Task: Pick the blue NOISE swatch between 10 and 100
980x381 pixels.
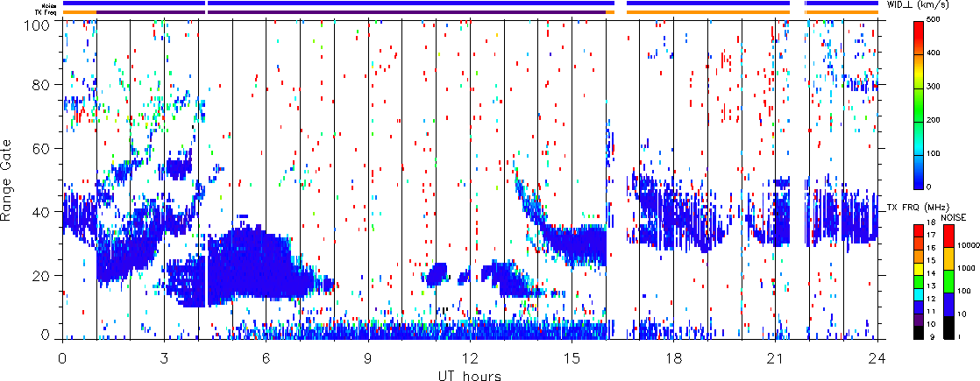Action: (x=948, y=305)
